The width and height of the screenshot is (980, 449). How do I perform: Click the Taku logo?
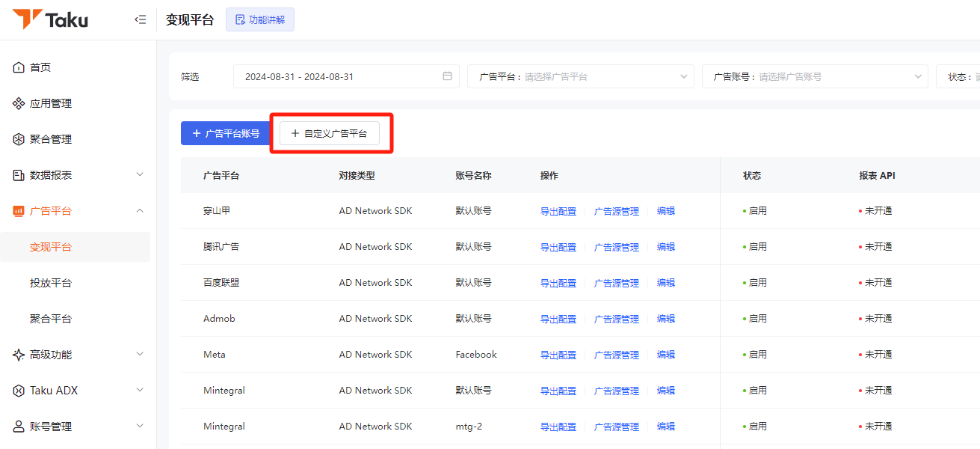(x=51, y=19)
